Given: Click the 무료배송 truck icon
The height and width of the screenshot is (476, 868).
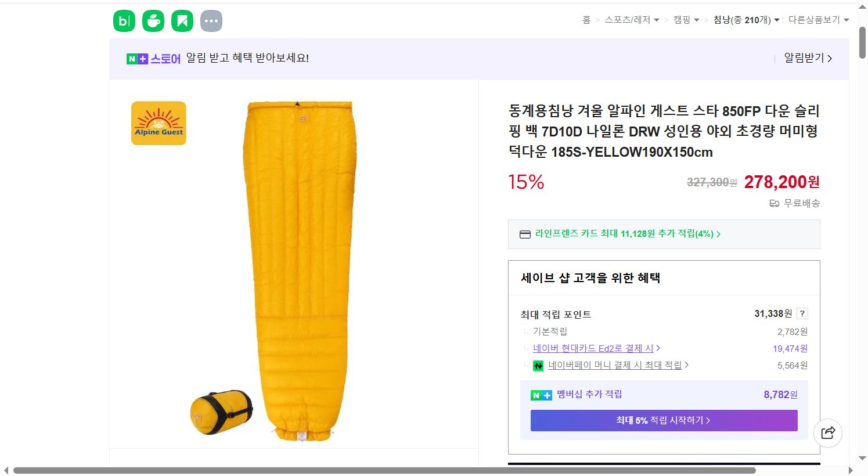Looking at the screenshot, I should (774, 203).
